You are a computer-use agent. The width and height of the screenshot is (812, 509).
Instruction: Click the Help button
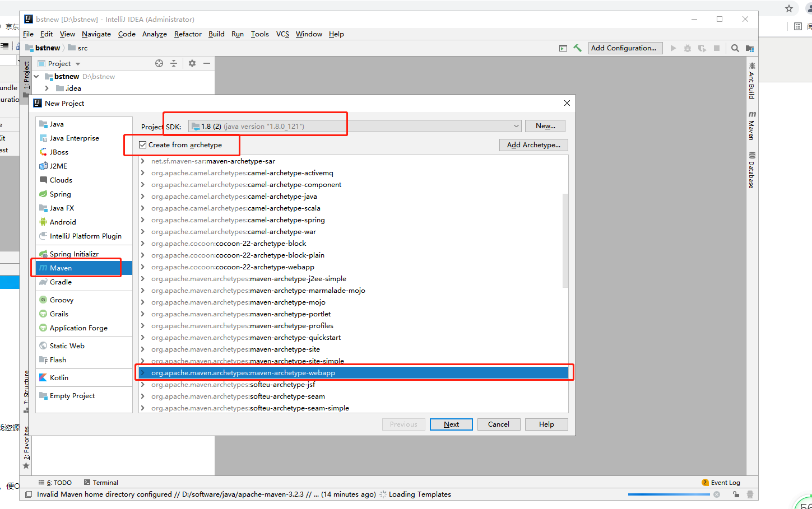546,424
